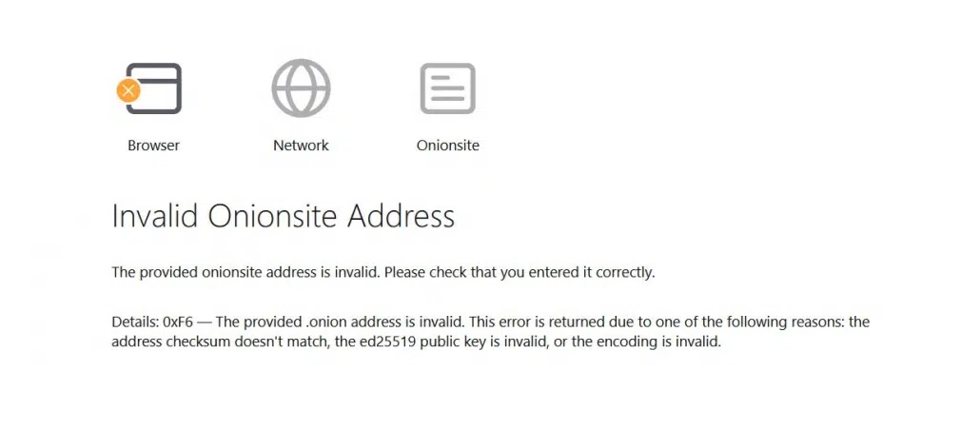
Task: Click the word "Onionsite" in the heading
Action: point(273,216)
